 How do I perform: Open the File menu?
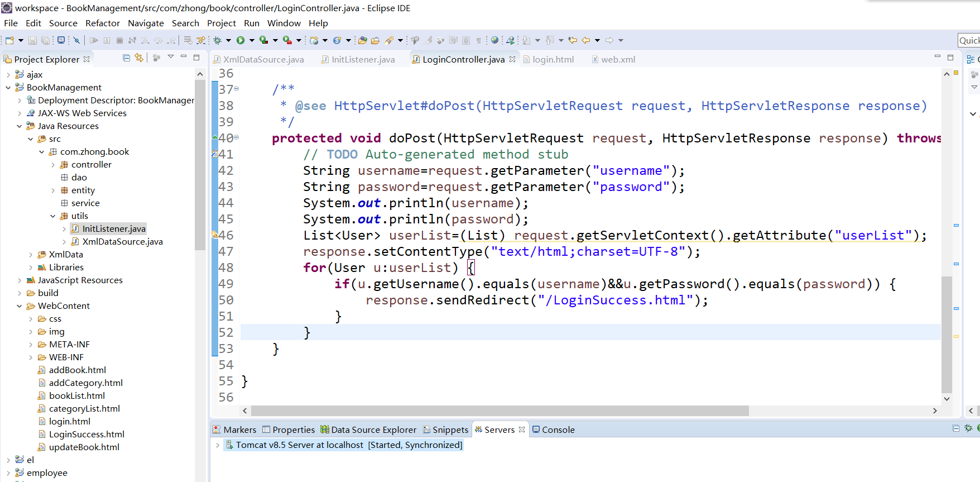(x=11, y=23)
